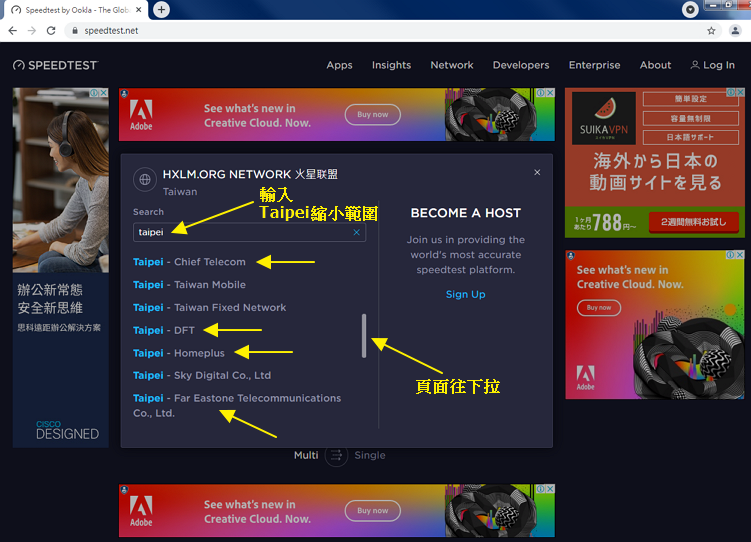This screenshot has height=542, width=751.
Task: Open the Network menu
Action: point(452,65)
